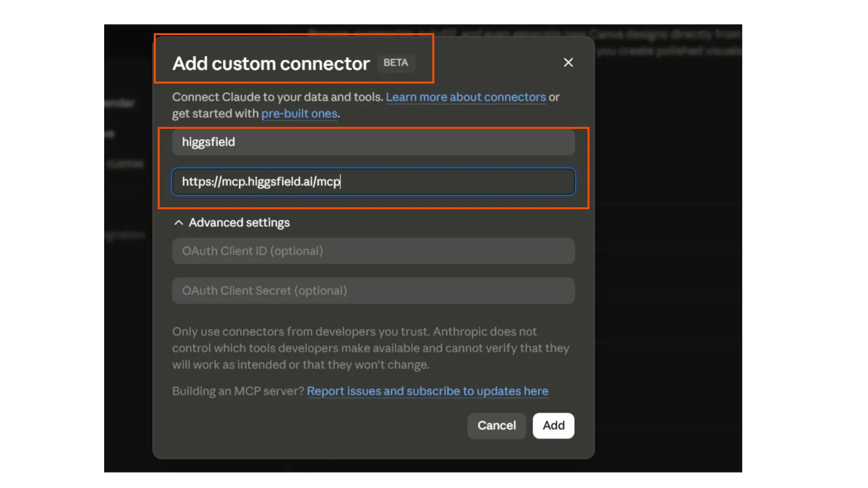
Task: Click the OAuth Client ID field
Action: pos(373,251)
